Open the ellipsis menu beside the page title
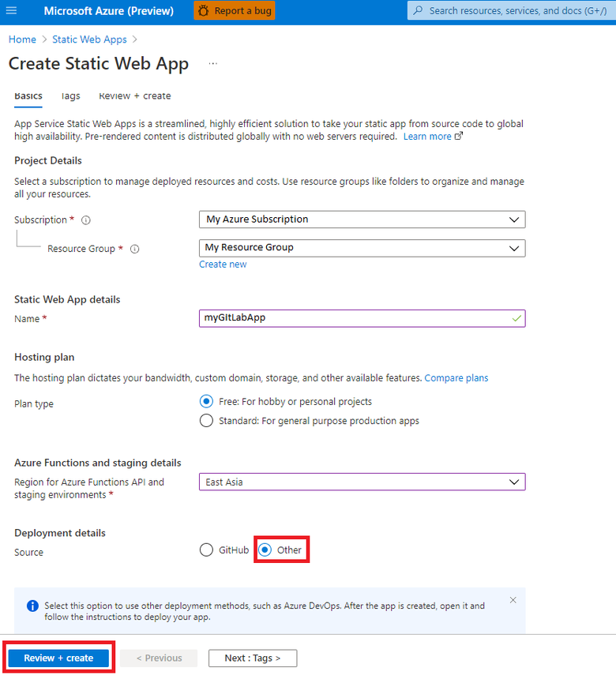Screen dimensions: 616x679 tap(212, 64)
